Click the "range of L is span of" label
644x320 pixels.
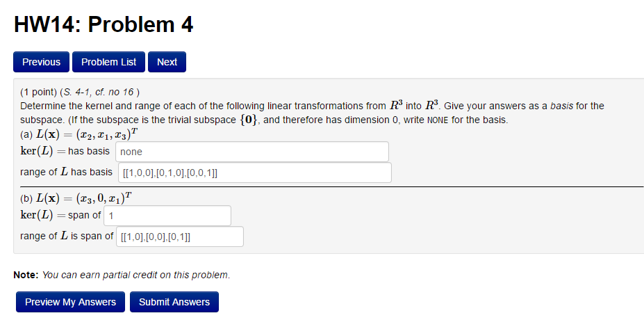click(67, 237)
